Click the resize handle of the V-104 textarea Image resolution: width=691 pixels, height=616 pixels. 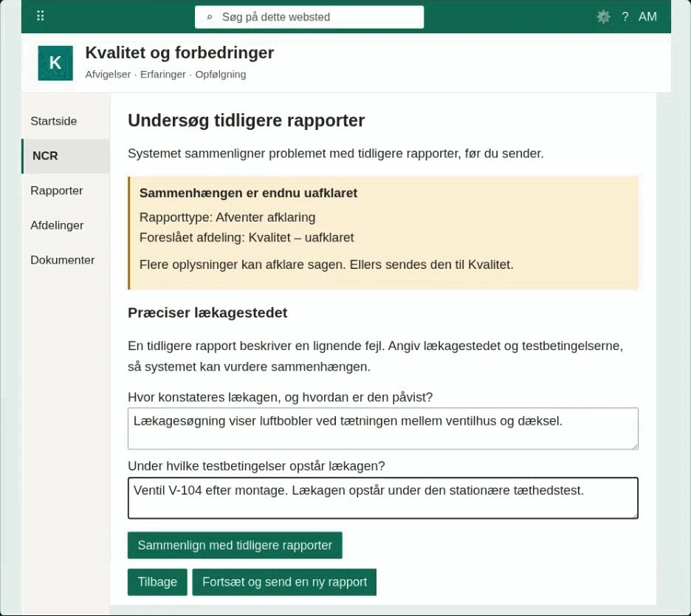click(x=635, y=515)
